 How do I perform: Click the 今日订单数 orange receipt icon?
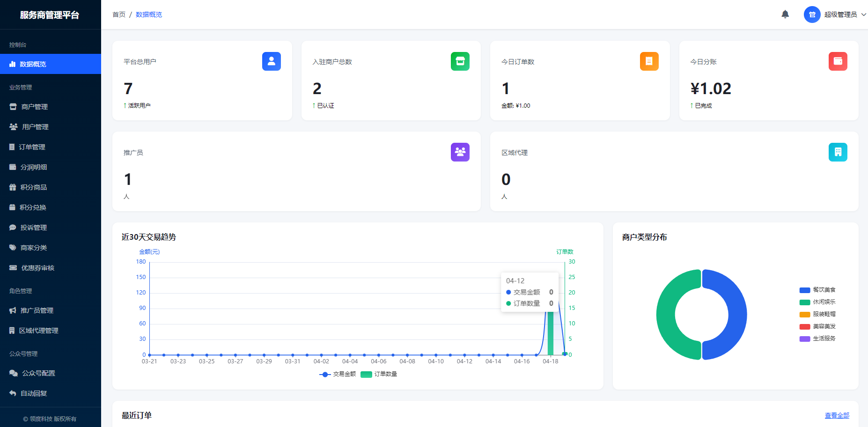coord(649,61)
